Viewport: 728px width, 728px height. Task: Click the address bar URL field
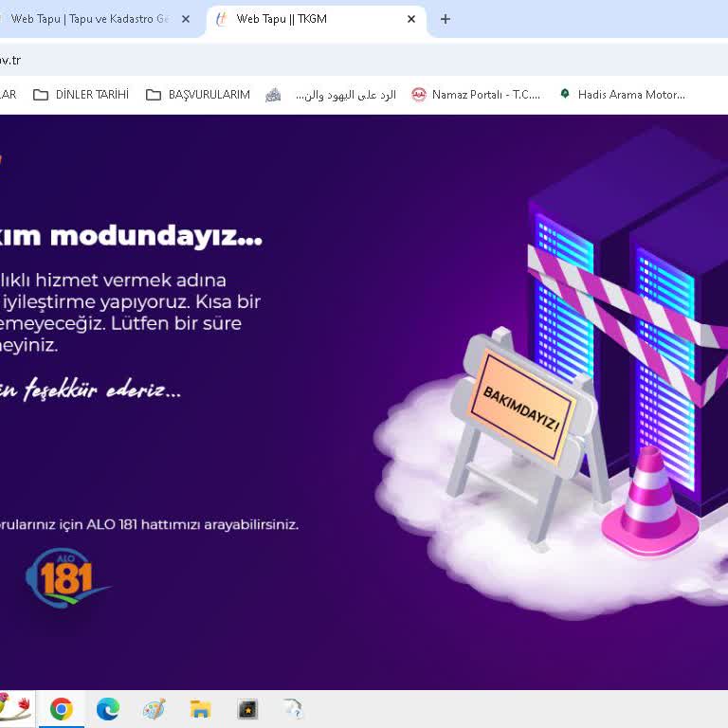pyautogui.click(x=364, y=61)
